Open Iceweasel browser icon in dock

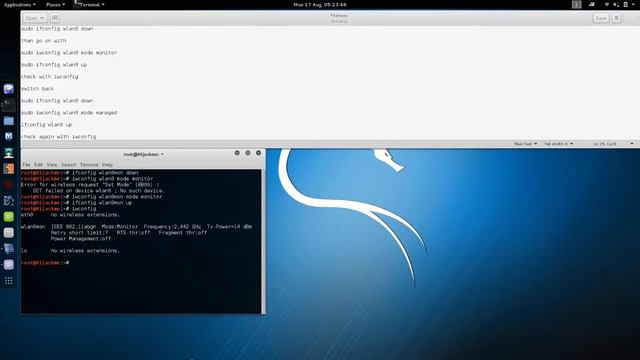pos(9,89)
